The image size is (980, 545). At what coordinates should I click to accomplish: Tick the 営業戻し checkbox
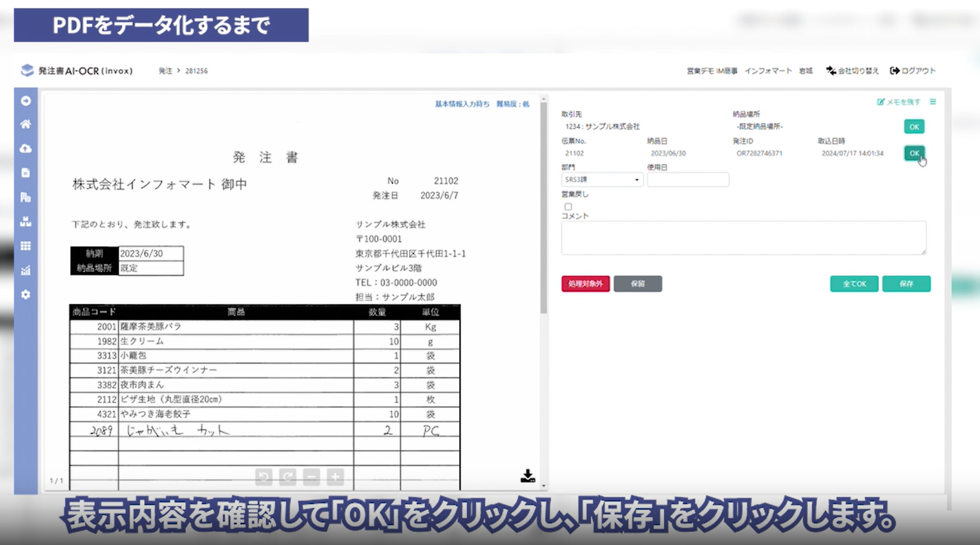tap(568, 206)
